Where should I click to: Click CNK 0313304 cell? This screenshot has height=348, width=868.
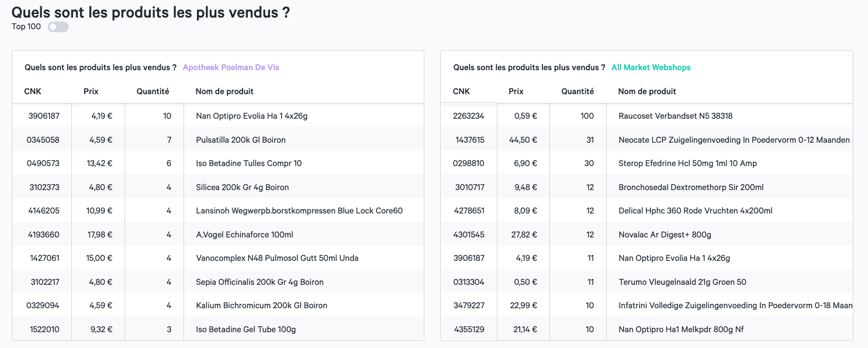coord(469,282)
